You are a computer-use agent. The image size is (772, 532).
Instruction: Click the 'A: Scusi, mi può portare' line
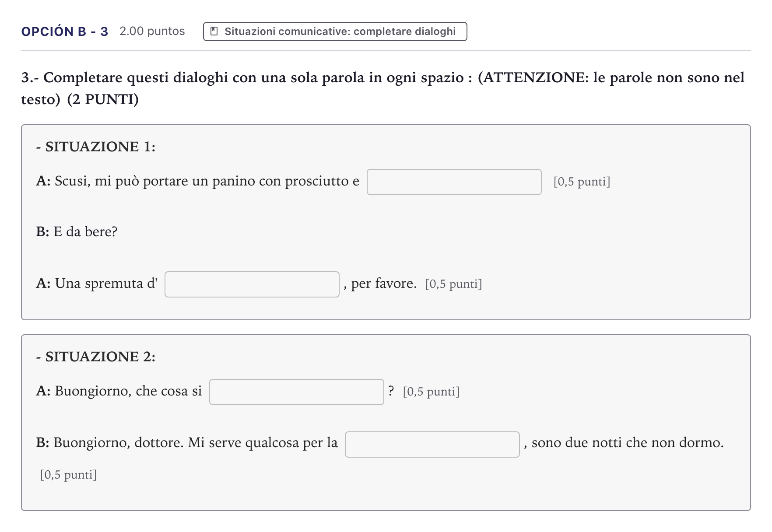[x=198, y=181]
